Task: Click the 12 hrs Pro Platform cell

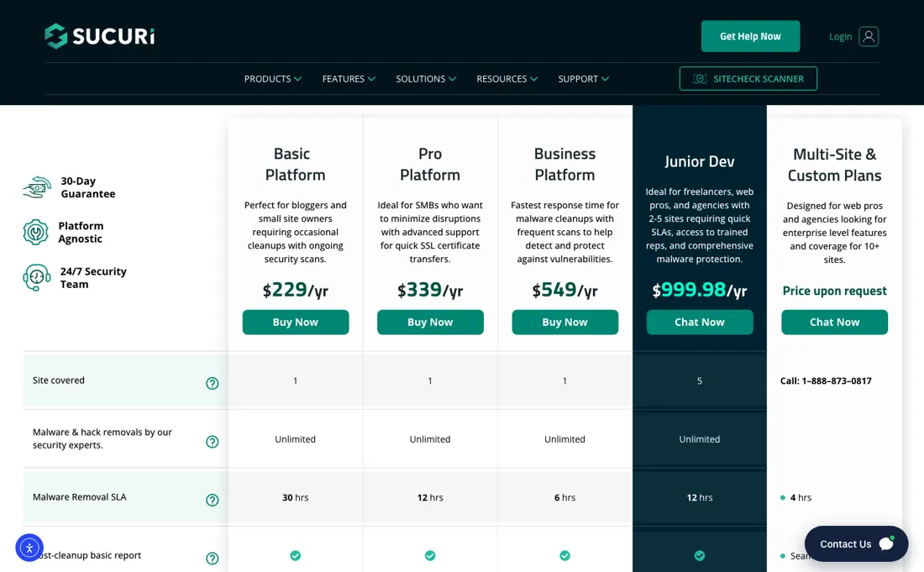Action: pos(430,498)
